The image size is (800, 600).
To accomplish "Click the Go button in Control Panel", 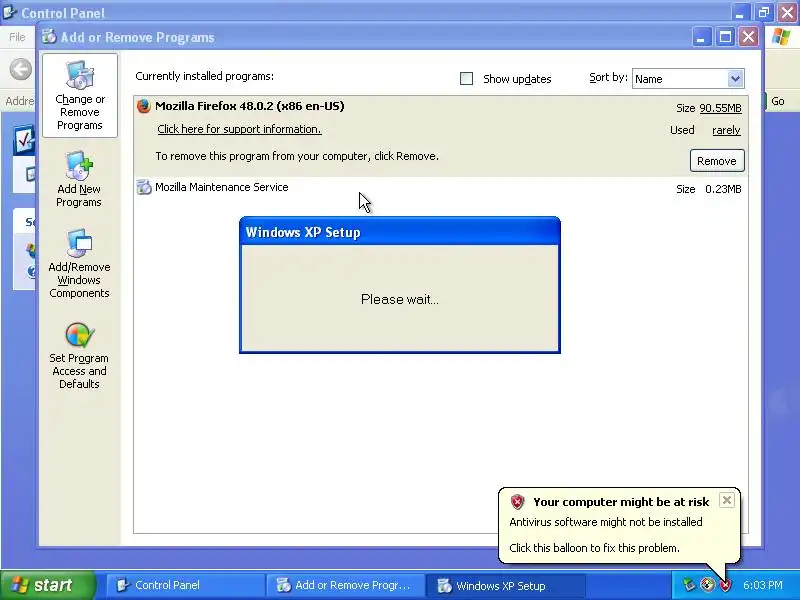I will (x=777, y=101).
